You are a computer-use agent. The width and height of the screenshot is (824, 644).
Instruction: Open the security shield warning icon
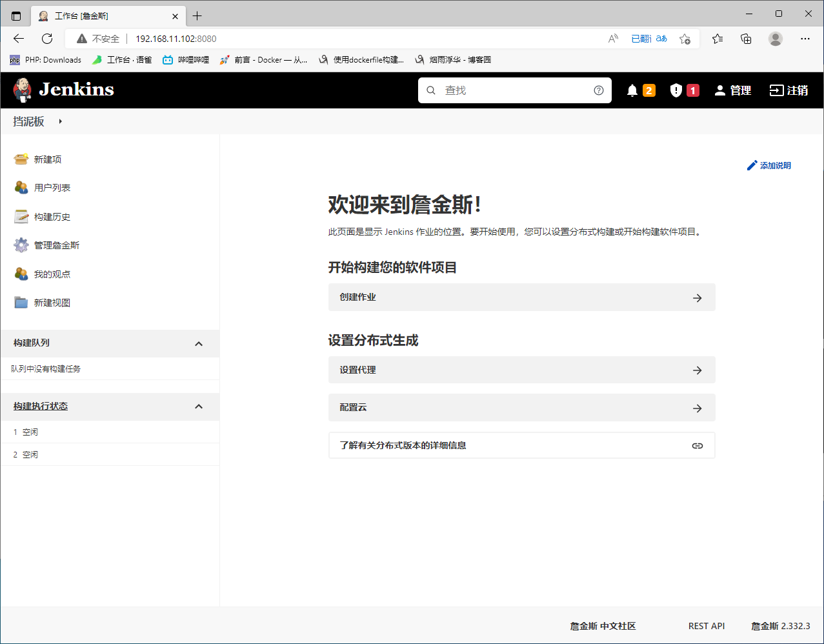(676, 90)
